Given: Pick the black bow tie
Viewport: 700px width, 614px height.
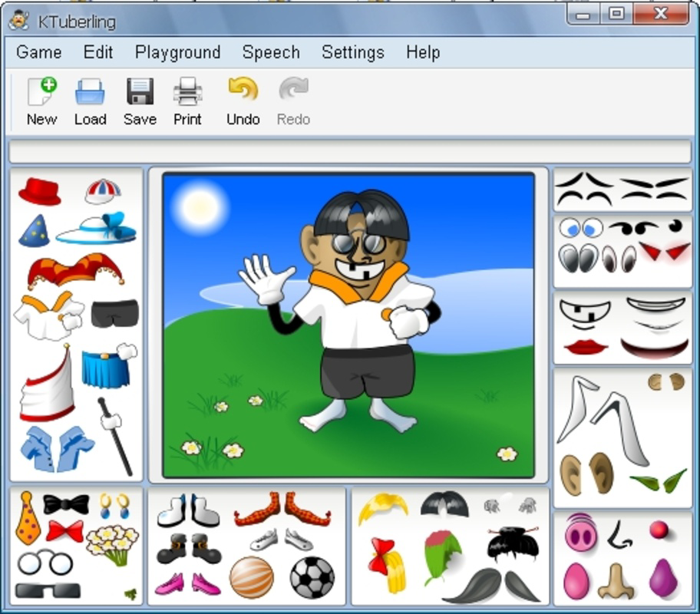Looking at the screenshot, I should [66, 504].
